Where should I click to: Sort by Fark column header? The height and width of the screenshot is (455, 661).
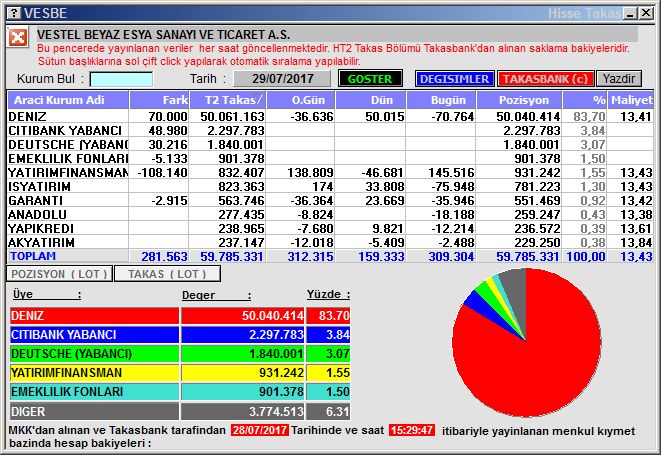[159, 100]
